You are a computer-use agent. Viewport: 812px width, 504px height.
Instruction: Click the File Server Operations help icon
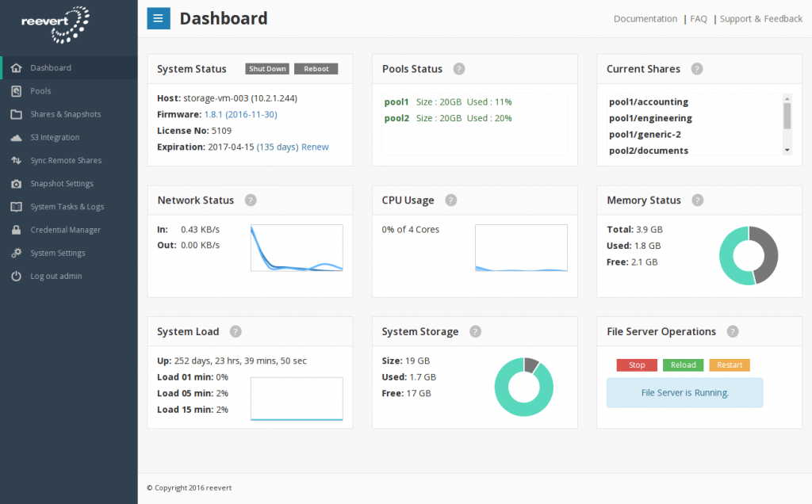click(x=733, y=332)
